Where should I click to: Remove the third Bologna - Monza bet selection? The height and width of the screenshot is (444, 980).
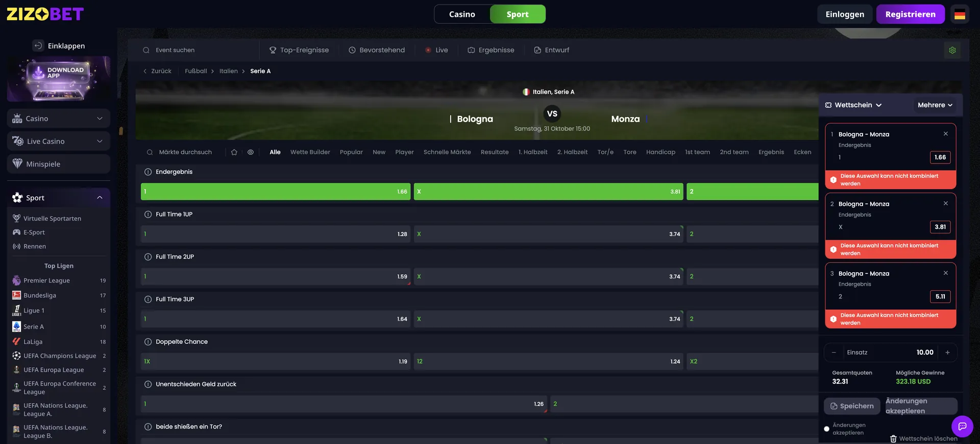point(946,273)
